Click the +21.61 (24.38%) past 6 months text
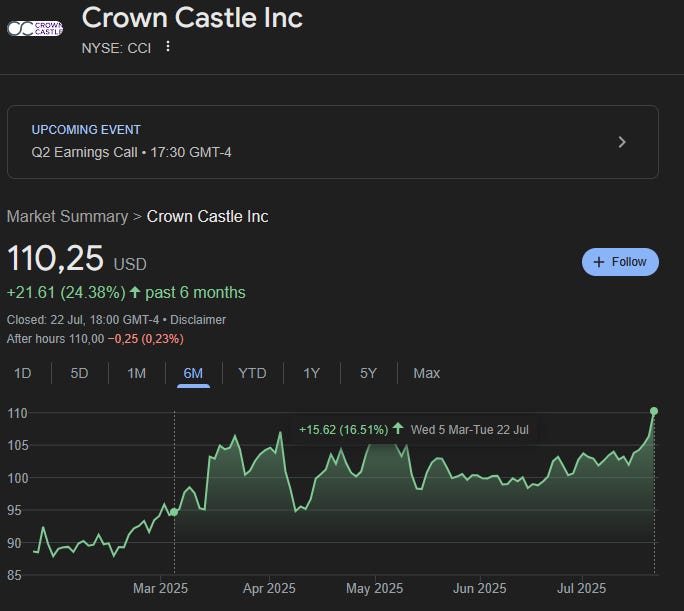The height and width of the screenshot is (611, 684). click(x=126, y=292)
